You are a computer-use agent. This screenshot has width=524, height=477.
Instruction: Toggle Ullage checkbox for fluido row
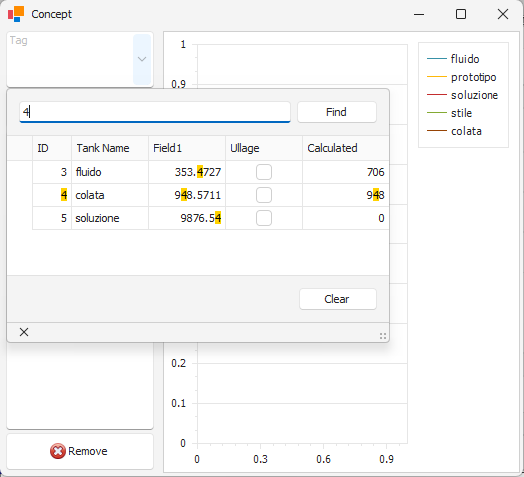264,172
